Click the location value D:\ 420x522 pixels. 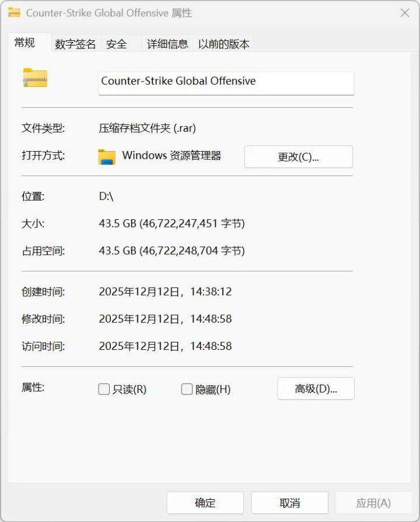106,196
